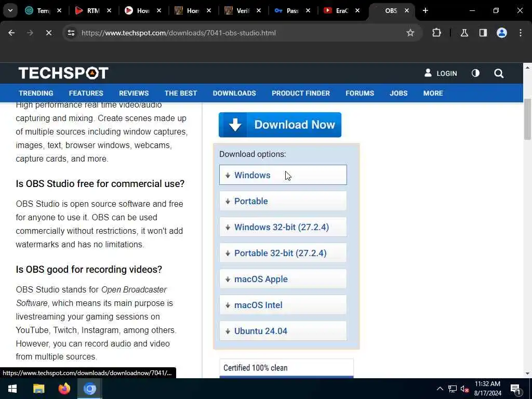Choose the Portable download option
The width and height of the screenshot is (532, 399).
(283, 201)
